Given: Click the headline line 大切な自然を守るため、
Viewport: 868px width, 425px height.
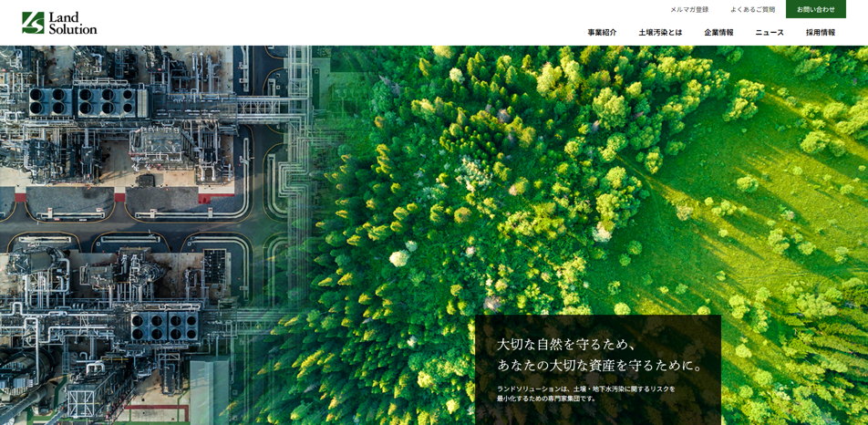Looking at the screenshot, I should click(x=568, y=344).
